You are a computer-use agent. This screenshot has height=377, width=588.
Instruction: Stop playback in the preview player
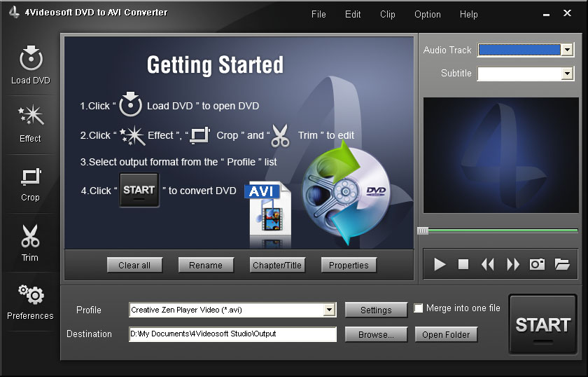463,264
